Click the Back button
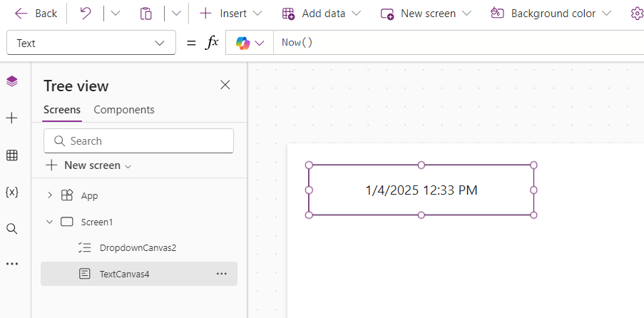Image resolution: width=644 pixels, height=318 pixels. pos(36,14)
